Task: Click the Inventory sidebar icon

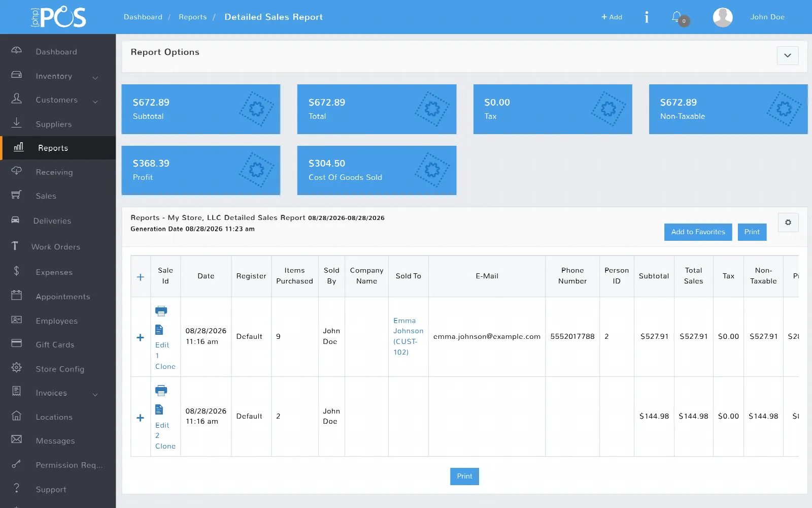Action: [x=17, y=75]
